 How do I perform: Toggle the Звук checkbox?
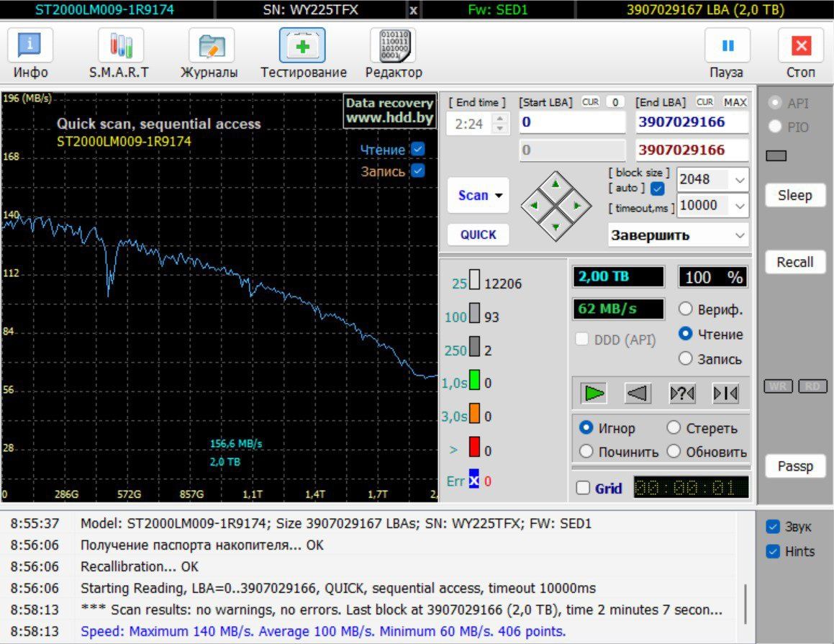pos(773,527)
